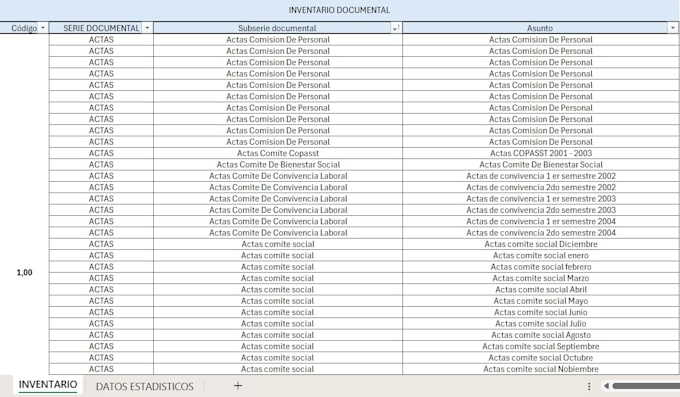680x397 pixels.
Task: Open the SERIE DOCUMENTAL filter dropdown
Action: click(x=147, y=28)
